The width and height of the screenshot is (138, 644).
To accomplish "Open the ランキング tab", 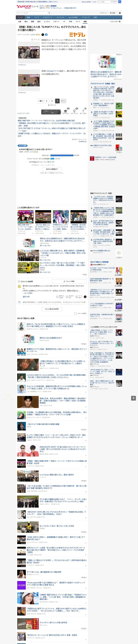I will (86, 17).
